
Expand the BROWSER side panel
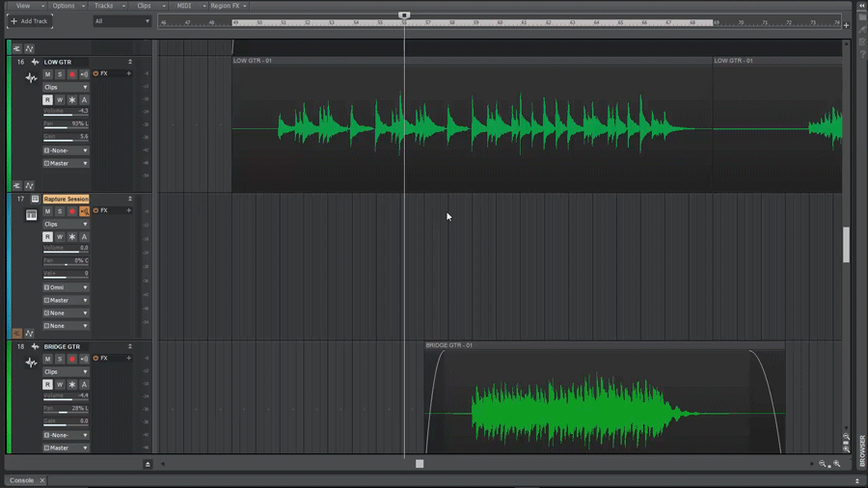[862, 451]
